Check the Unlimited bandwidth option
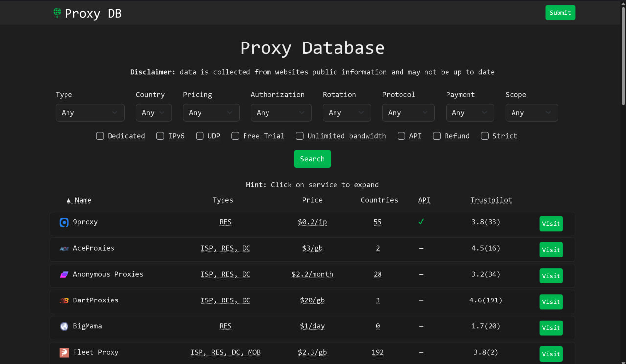Viewport: 626px width, 364px height. tap(300, 136)
